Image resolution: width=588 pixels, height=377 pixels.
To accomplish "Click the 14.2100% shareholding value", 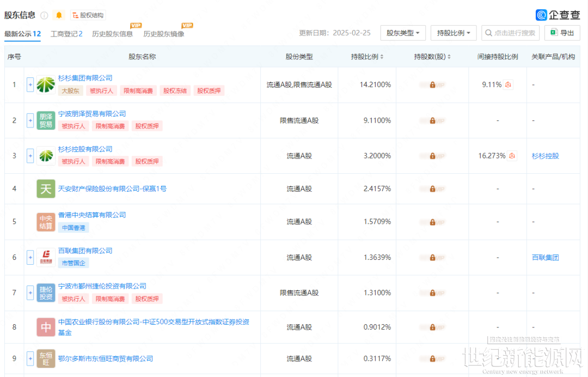I will [375, 85].
